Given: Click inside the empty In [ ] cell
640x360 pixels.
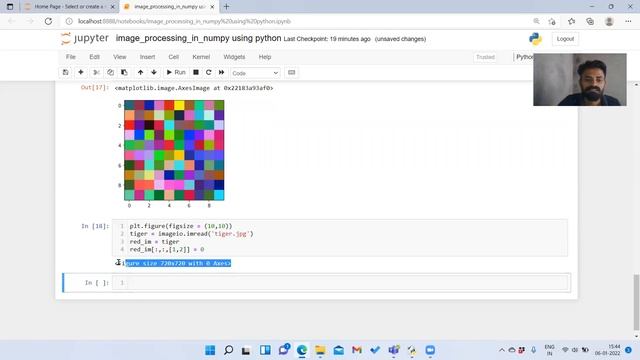Looking at the screenshot, I should [340, 282].
